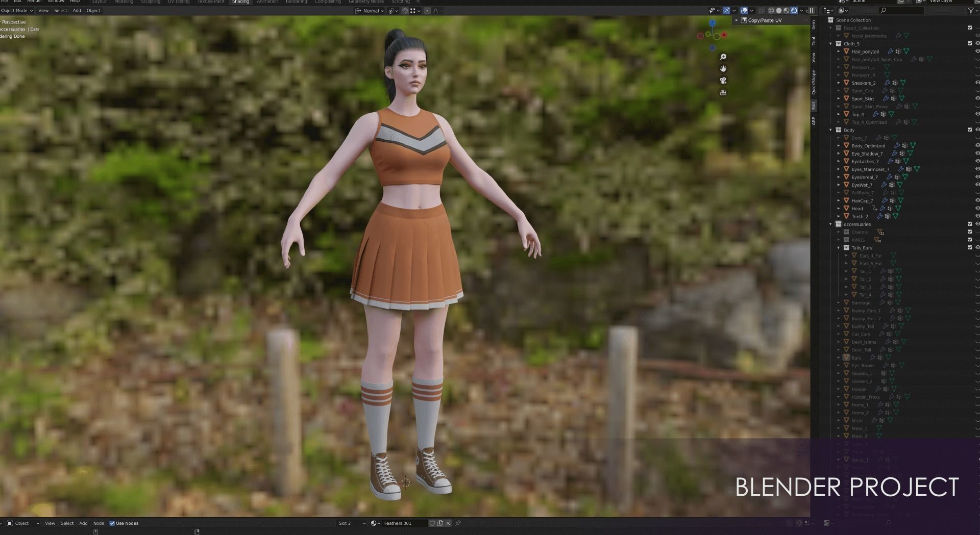
Task: Select rendered viewport shading
Action: (794, 11)
